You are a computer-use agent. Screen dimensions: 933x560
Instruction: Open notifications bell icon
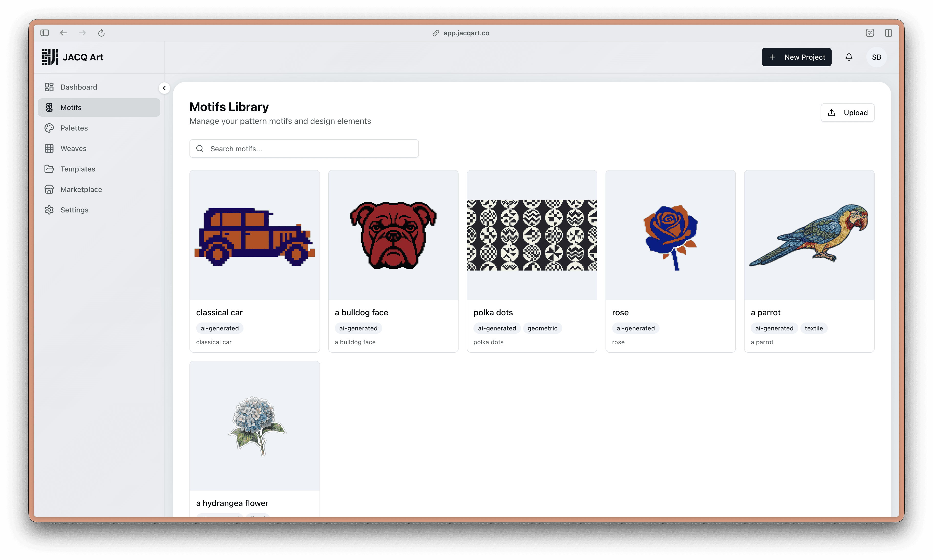(849, 57)
